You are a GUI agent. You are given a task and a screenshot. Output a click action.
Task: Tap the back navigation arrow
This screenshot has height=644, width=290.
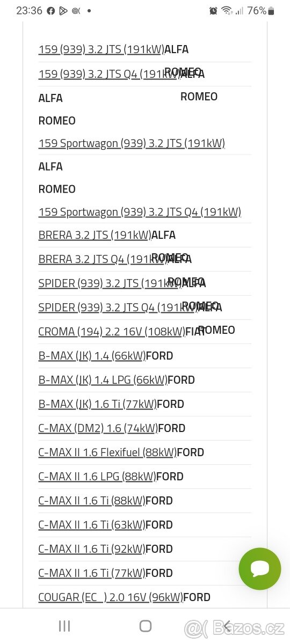pyautogui.click(x=227, y=626)
